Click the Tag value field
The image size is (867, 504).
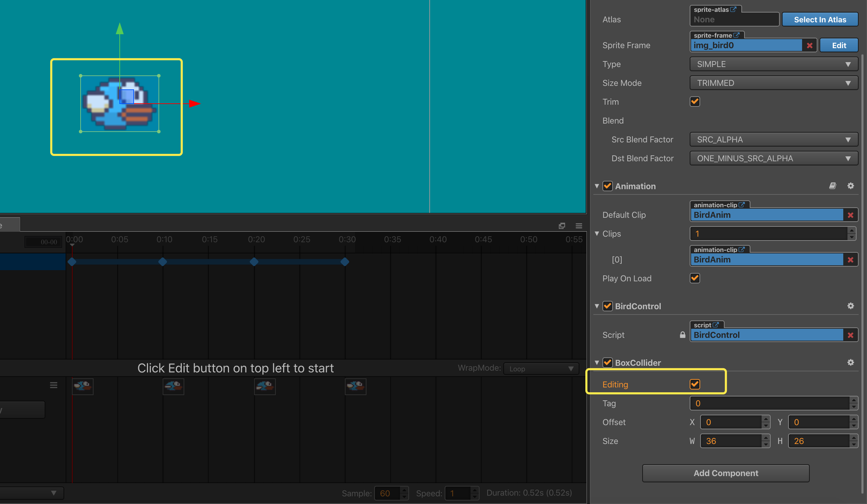[770, 403]
